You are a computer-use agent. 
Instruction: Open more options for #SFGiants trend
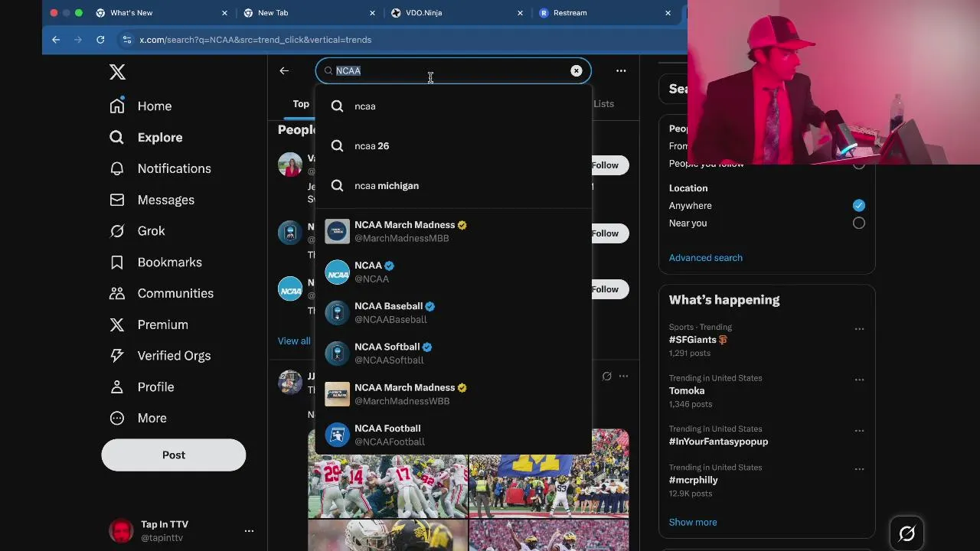point(859,329)
